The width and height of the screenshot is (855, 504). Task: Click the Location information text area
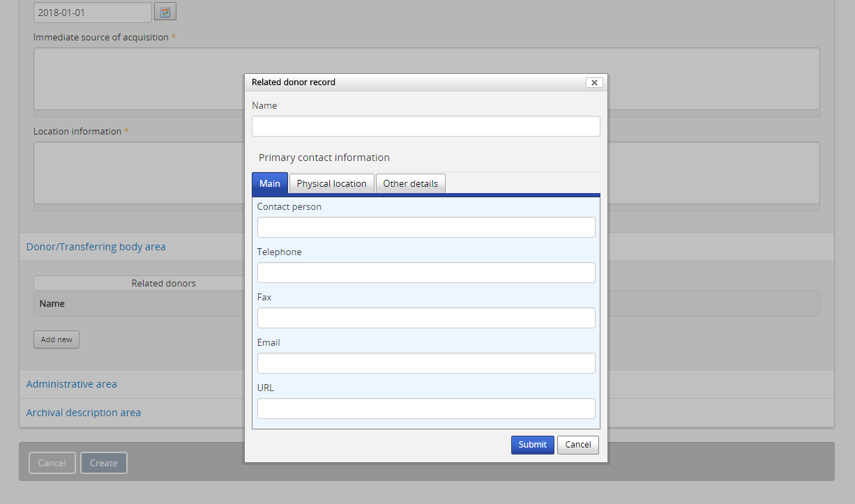(139, 173)
